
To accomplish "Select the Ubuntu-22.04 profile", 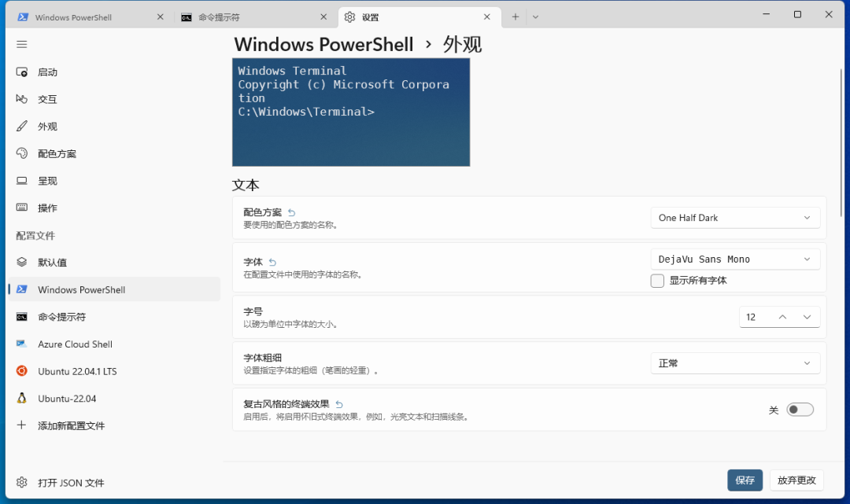I will [114, 399].
